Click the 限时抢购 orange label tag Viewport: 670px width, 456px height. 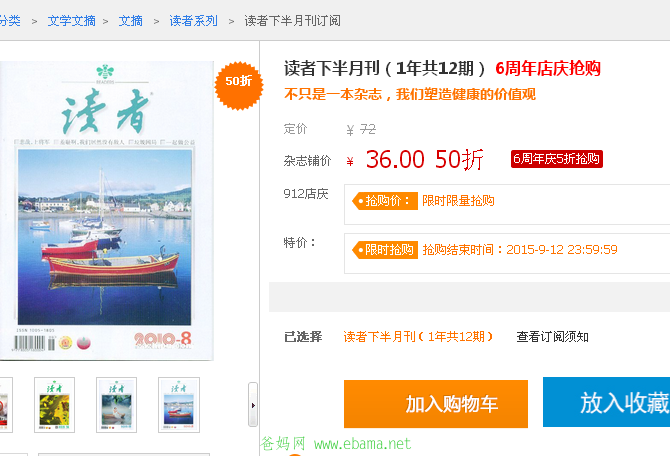[x=385, y=250]
